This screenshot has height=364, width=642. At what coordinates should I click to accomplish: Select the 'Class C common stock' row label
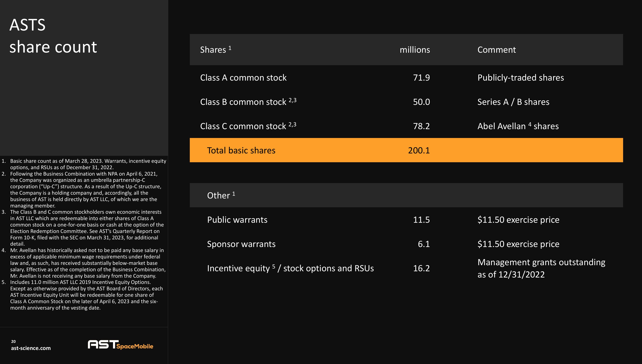248,126
